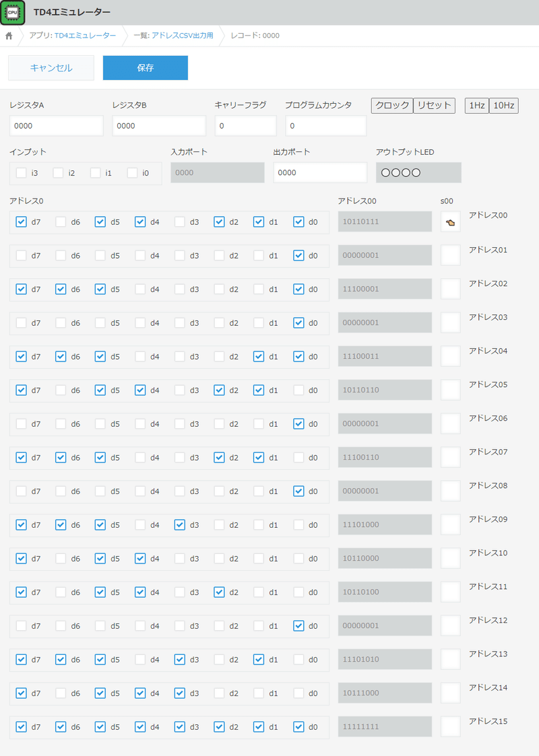The width and height of the screenshot is (539, 756).
Task: Start the 10Hz clock button
Action: (x=503, y=106)
